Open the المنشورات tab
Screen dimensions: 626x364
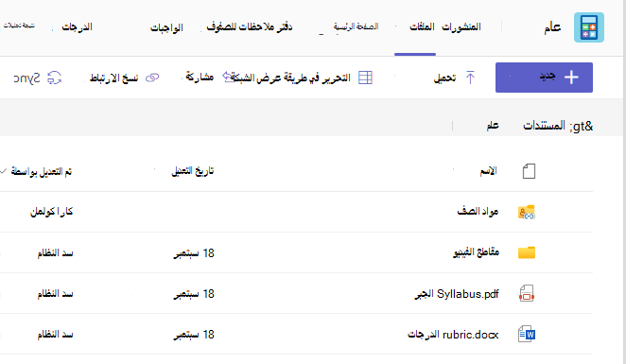coord(461,26)
